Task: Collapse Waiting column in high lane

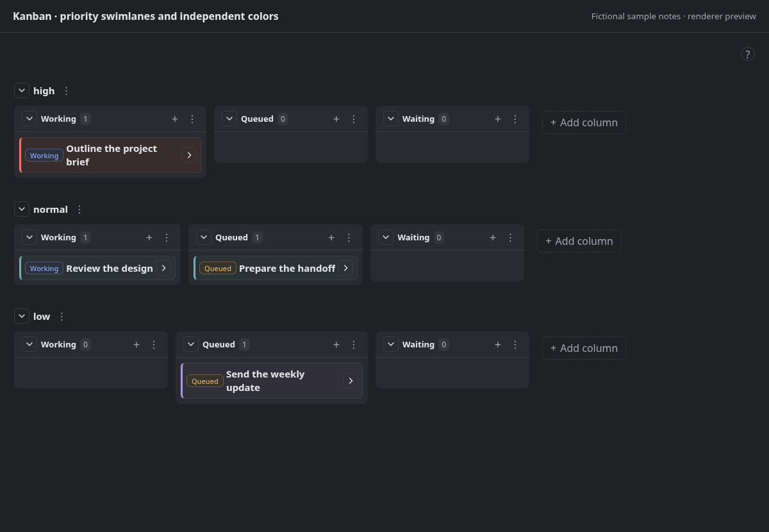Action: coord(391,119)
